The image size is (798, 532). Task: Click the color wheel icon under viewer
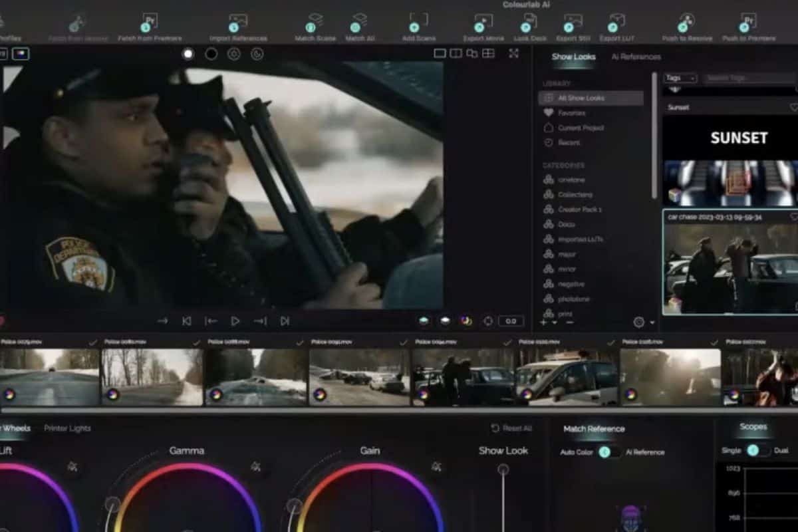coord(466,321)
